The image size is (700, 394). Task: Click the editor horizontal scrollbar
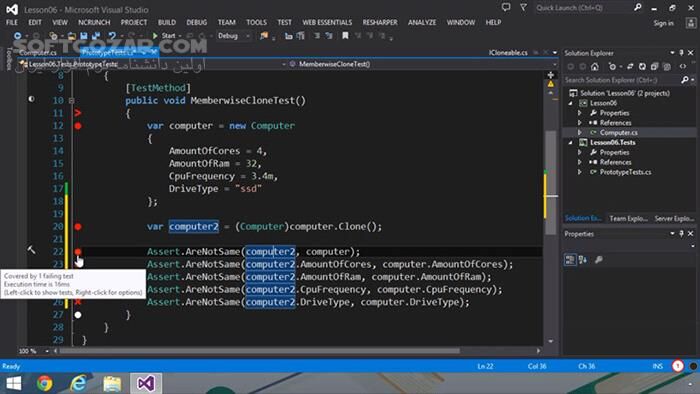point(260,351)
